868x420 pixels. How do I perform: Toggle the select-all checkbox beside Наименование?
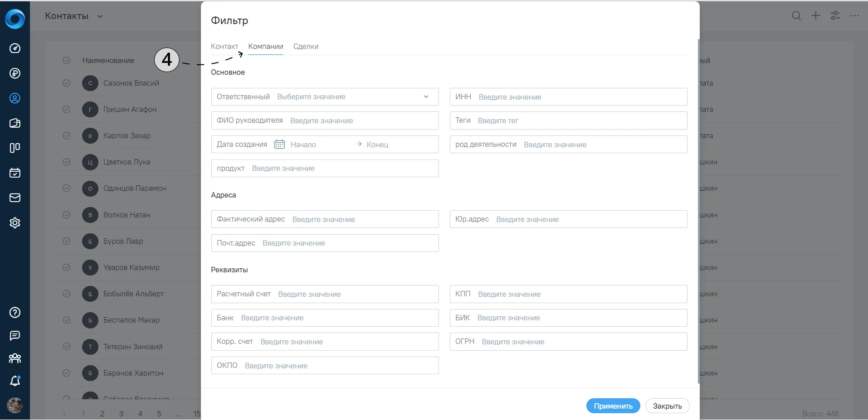point(67,60)
